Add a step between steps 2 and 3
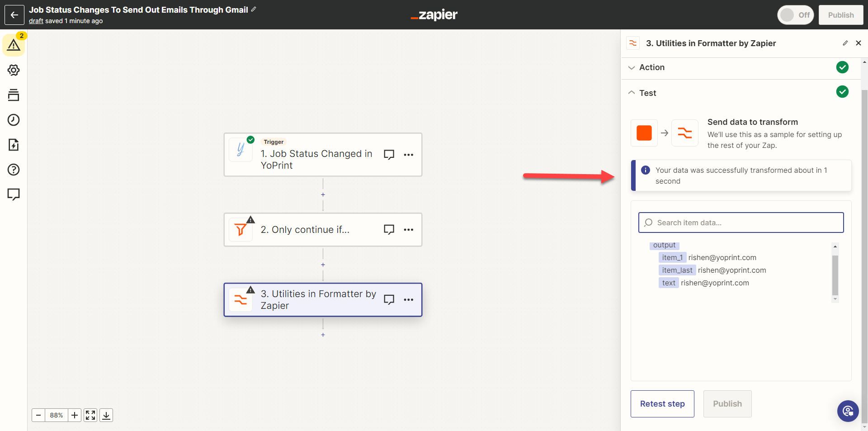The image size is (868, 431). click(323, 265)
